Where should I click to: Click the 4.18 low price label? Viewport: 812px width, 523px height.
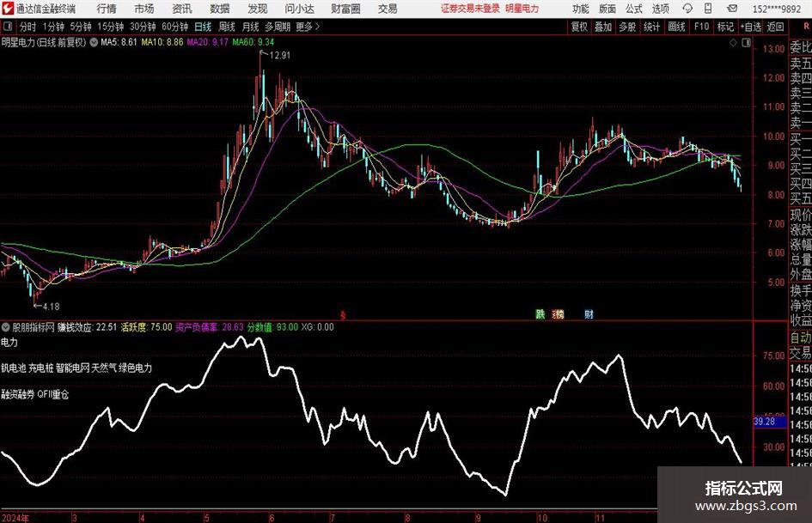(52, 307)
